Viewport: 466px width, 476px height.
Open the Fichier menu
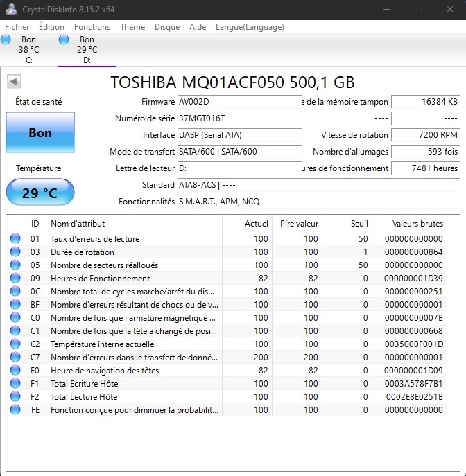[x=18, y=27]
